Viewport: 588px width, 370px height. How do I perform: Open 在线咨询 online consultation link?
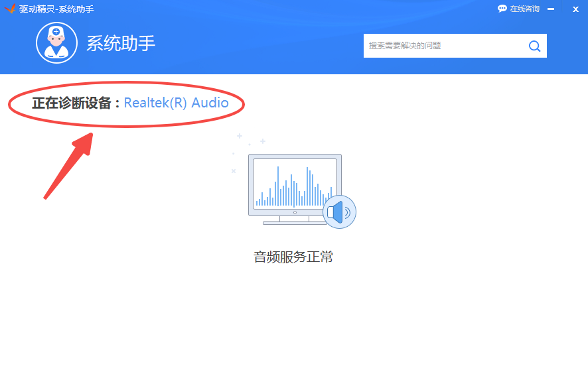(x=524, y=9)
